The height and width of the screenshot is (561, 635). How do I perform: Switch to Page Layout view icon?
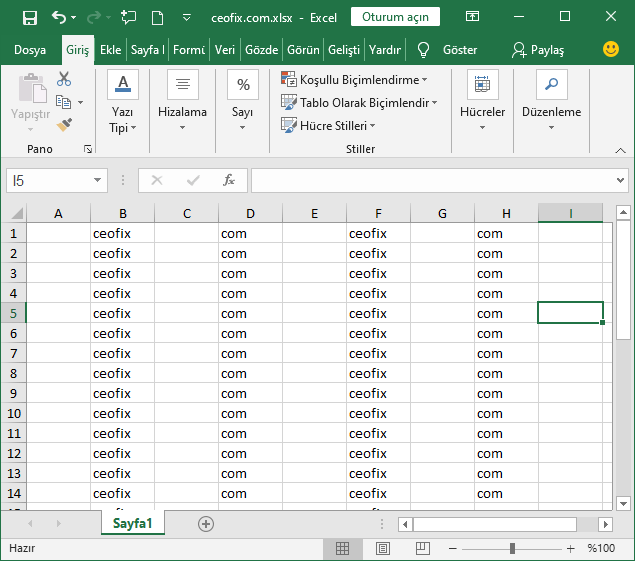383,548
